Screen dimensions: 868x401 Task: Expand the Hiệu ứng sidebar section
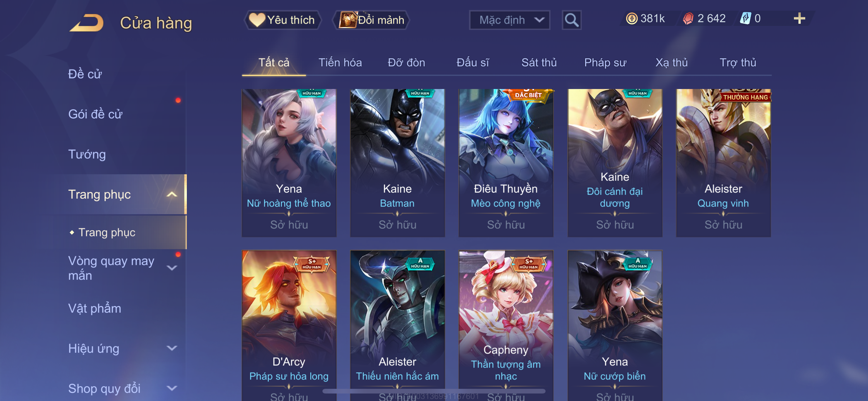pyautogui.click(x=172, y=348)
